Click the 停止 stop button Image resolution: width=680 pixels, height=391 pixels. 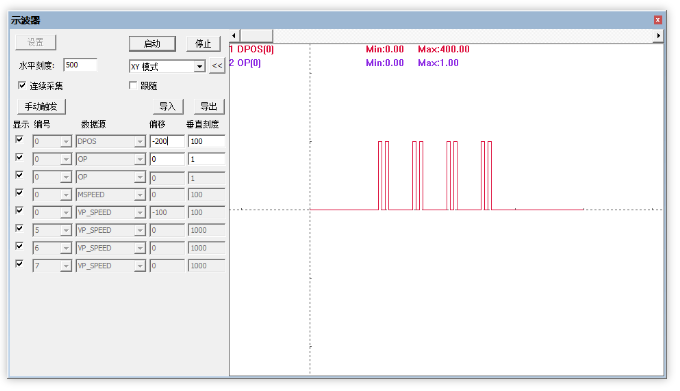coord(203,44)
